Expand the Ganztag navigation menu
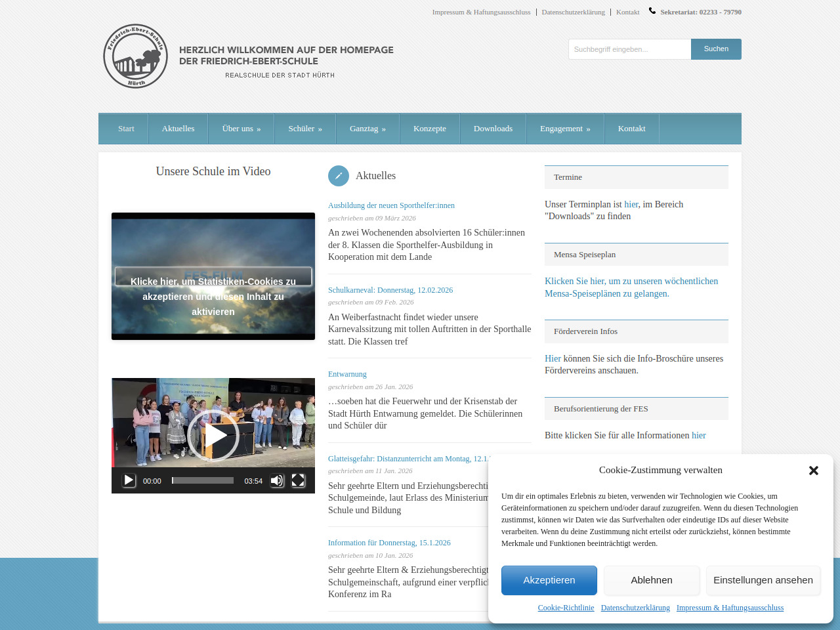840x630 pixels. [x=367, y=129]
